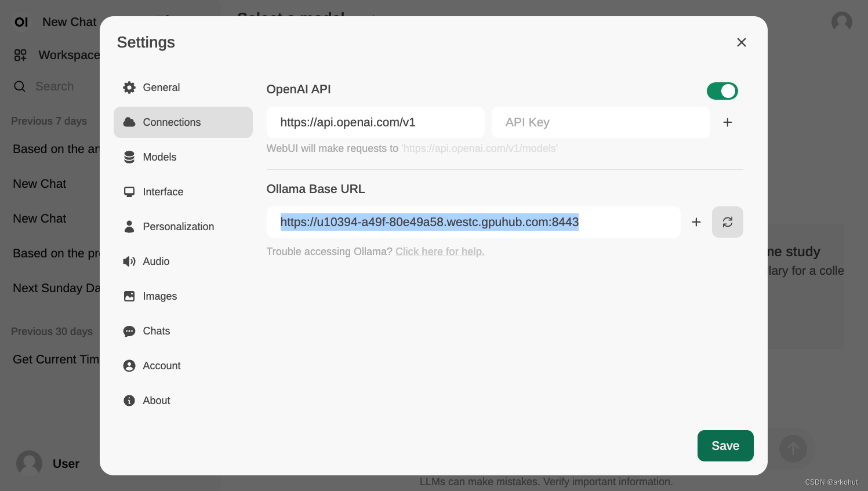
Task: Disable the OpenAI API toggle
Action: click(x=722, y=91)
